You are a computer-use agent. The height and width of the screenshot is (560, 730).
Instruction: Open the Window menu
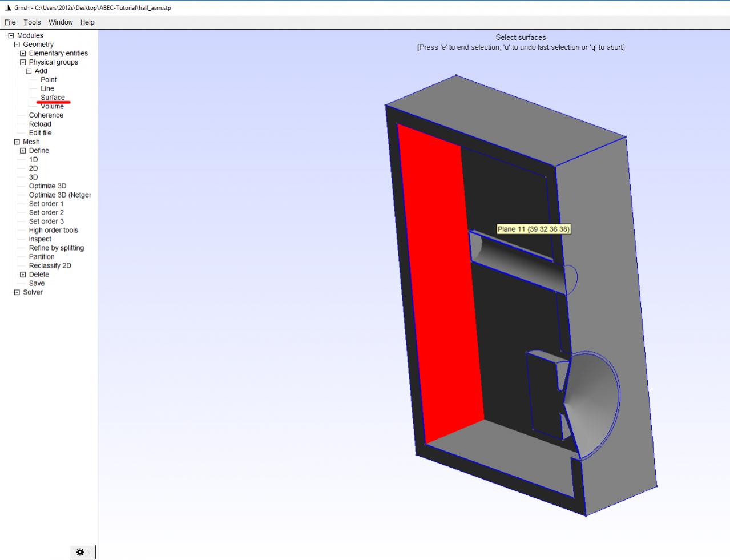61,22
